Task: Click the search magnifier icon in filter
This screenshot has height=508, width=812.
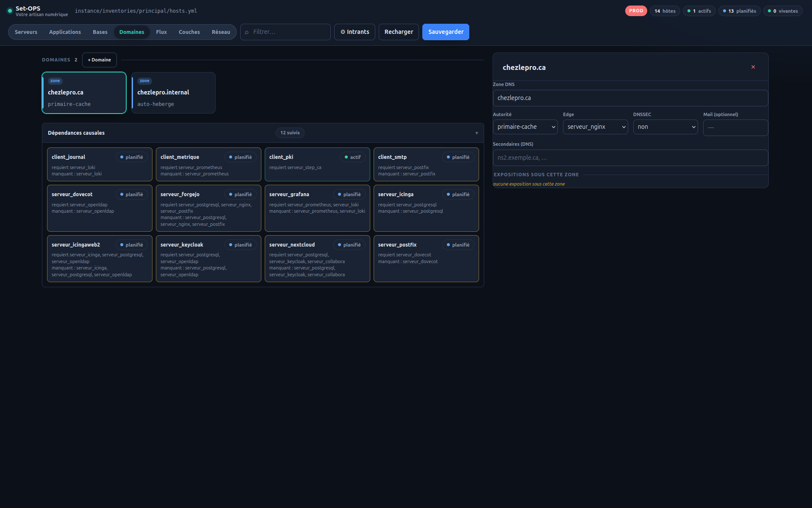Action: pyautogui.click(x=247, y=32)
